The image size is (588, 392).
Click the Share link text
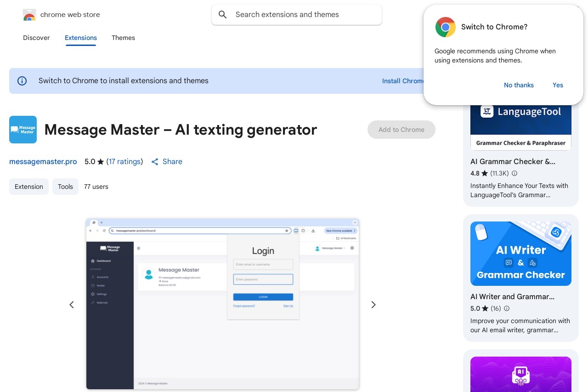point(172,161)
